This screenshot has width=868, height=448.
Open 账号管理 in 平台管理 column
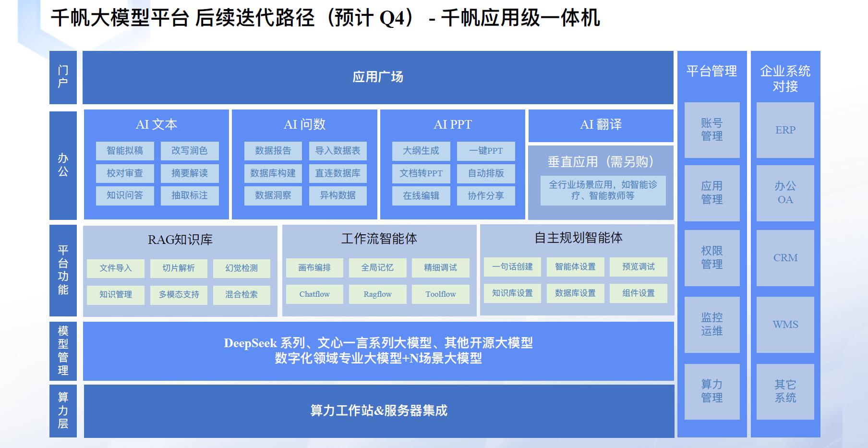pos(711,130)
